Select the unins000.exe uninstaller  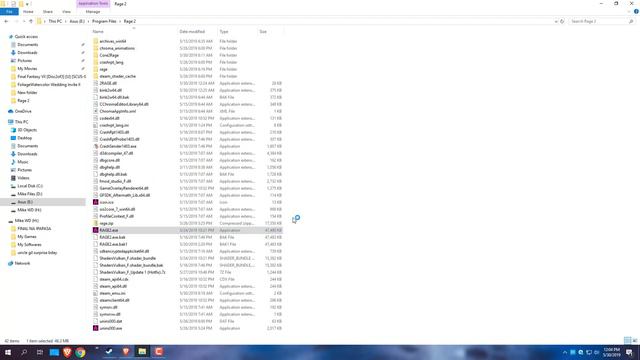111,328
